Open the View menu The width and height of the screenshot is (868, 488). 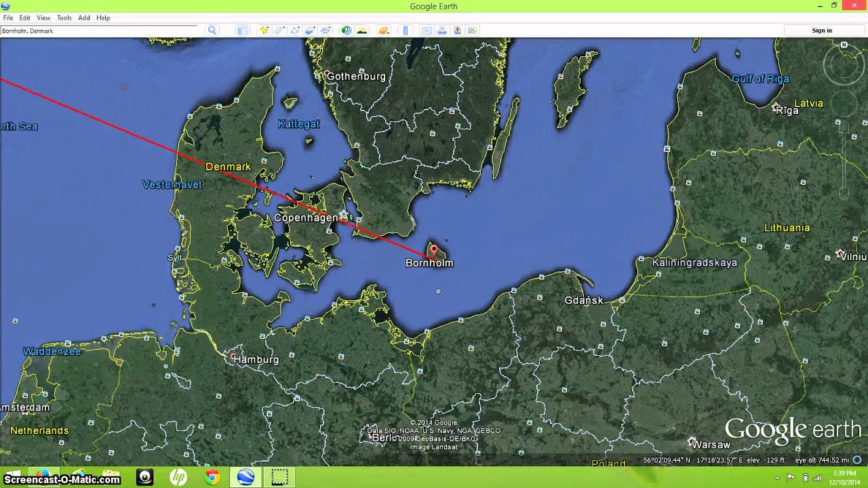(x=43, y=18)
